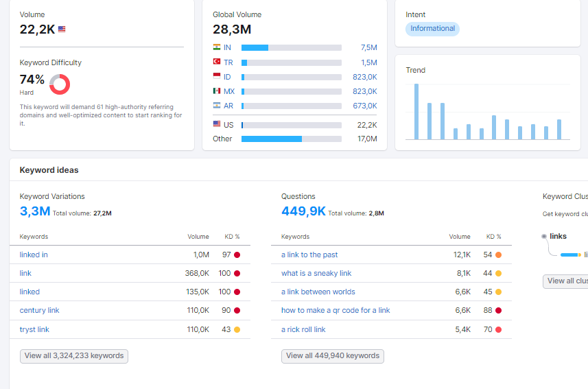Viewport: 588px width, 389px height.
Task: View all 449,940 keywords
Action: point(333,356)
